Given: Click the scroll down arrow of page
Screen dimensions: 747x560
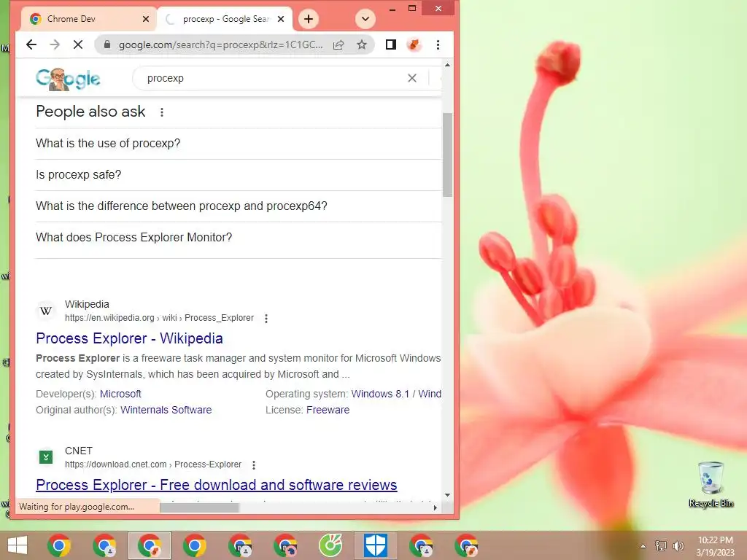Looking at the screenshot, I should pyautogui.click(x=447, y=495).
